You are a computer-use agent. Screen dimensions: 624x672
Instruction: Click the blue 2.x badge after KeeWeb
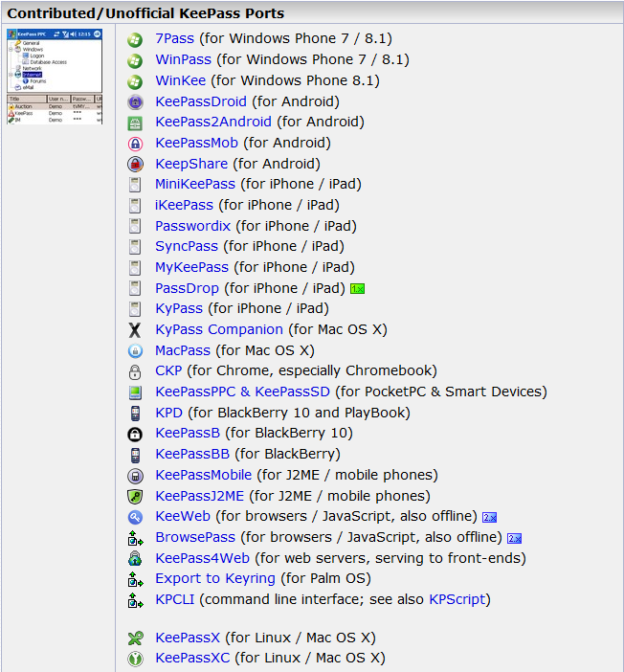pyautogui.click(x=489, y=518)
